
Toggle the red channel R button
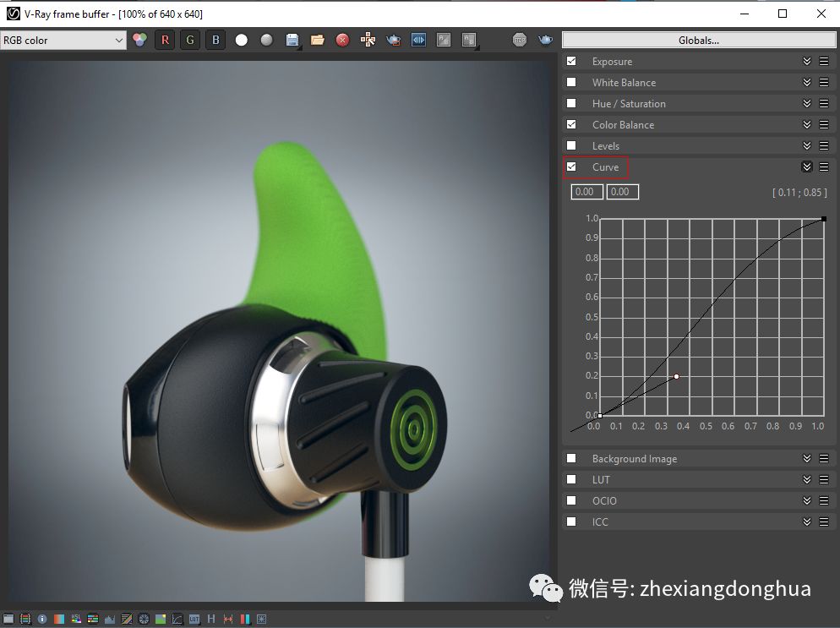tap(165, 41)
